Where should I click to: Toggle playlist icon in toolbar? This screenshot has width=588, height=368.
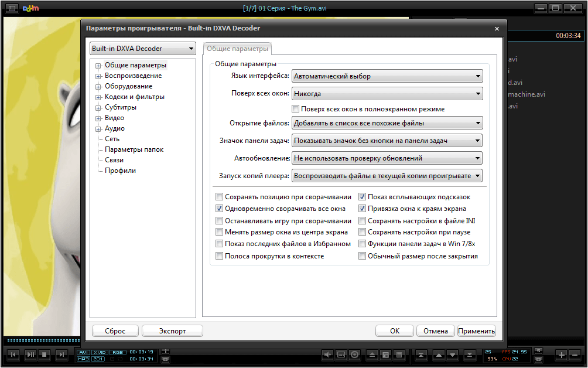click(399, 355)
